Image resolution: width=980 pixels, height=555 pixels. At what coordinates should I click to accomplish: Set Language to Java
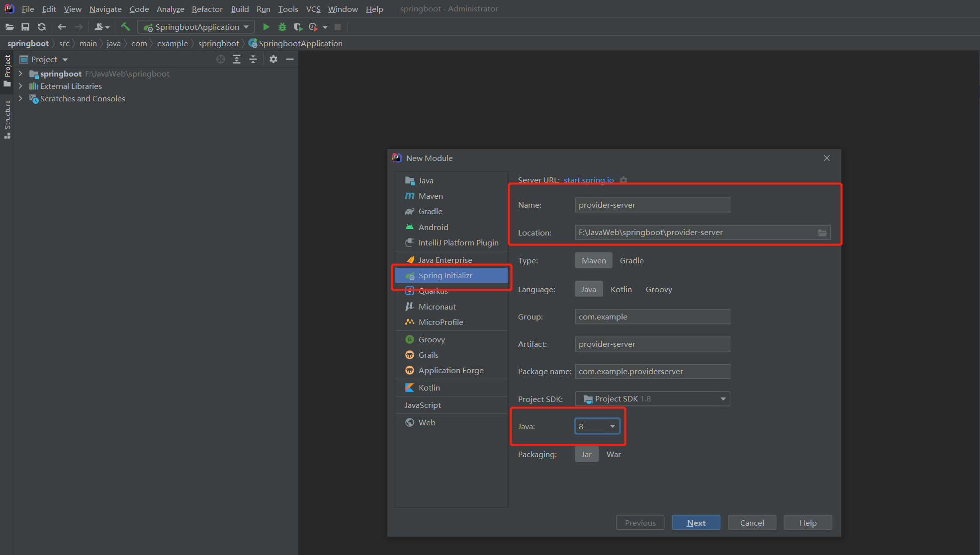589,289
